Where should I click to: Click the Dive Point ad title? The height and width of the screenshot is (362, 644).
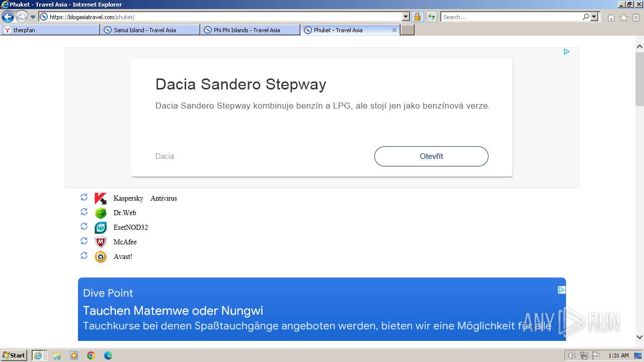click(108, 293)
